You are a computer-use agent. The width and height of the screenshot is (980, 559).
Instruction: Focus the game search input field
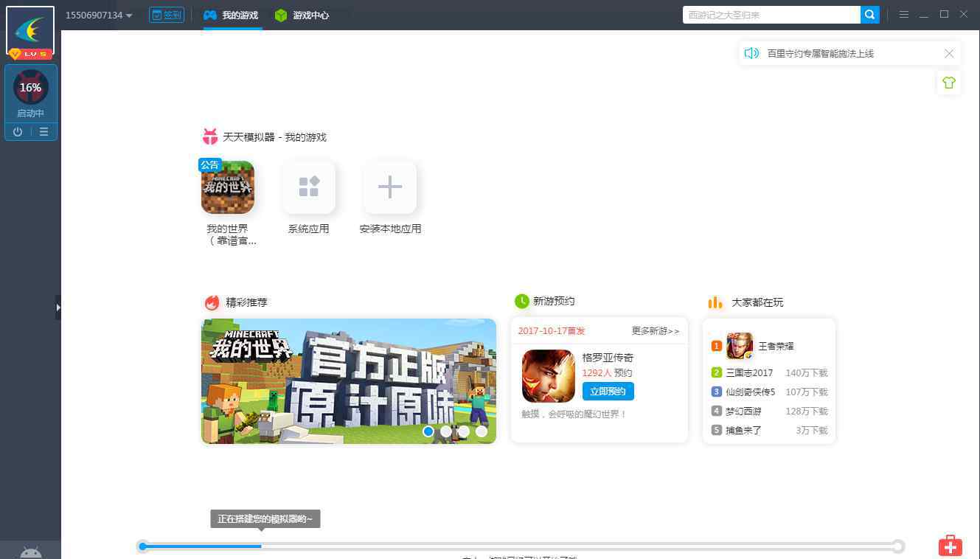tap(771, 15)
